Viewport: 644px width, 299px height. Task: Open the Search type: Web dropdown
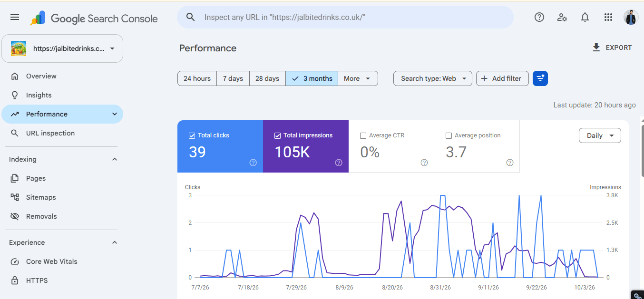tap(433, 78)
